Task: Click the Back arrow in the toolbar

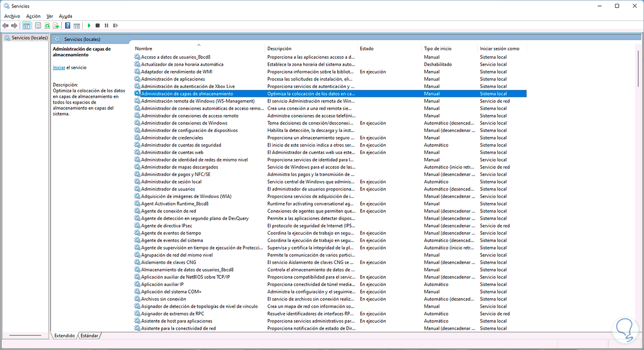Action: (5, 25)
